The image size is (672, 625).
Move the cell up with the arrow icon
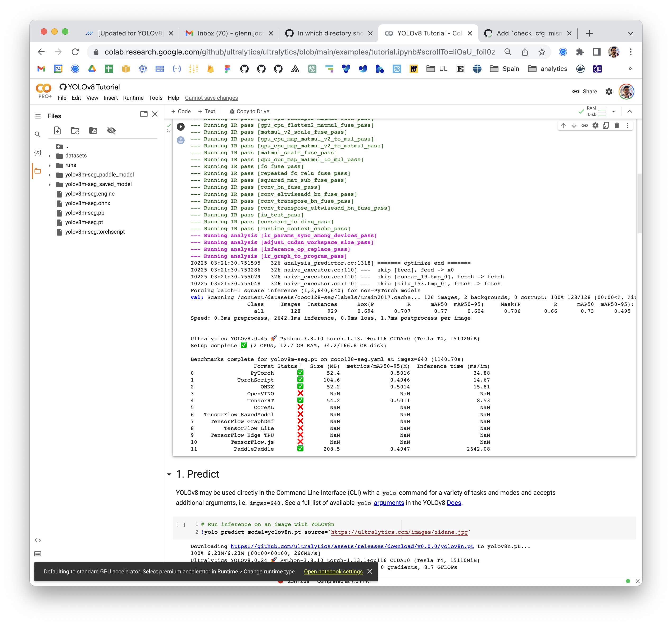click(563, 125)
